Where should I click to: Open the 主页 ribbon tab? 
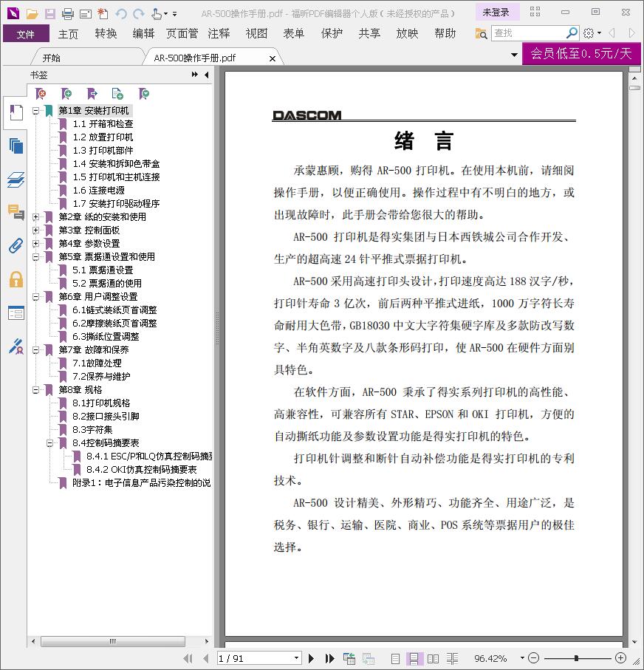68,34
